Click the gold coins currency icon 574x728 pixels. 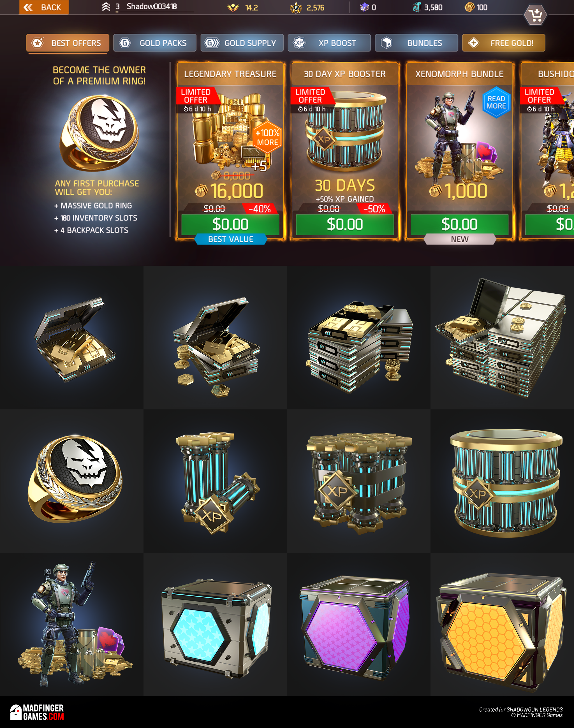(x=469, y=7)
